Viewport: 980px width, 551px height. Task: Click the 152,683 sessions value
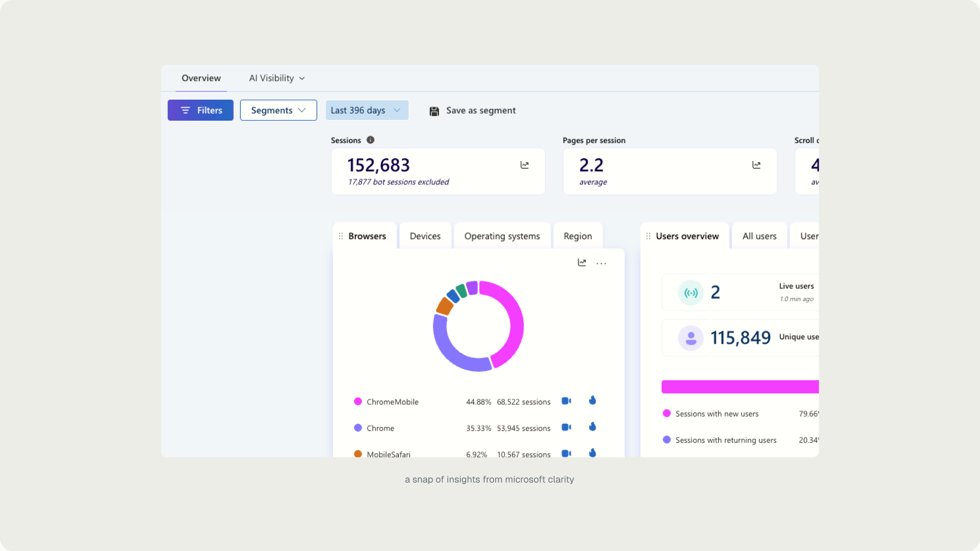[x=378, y=165]
